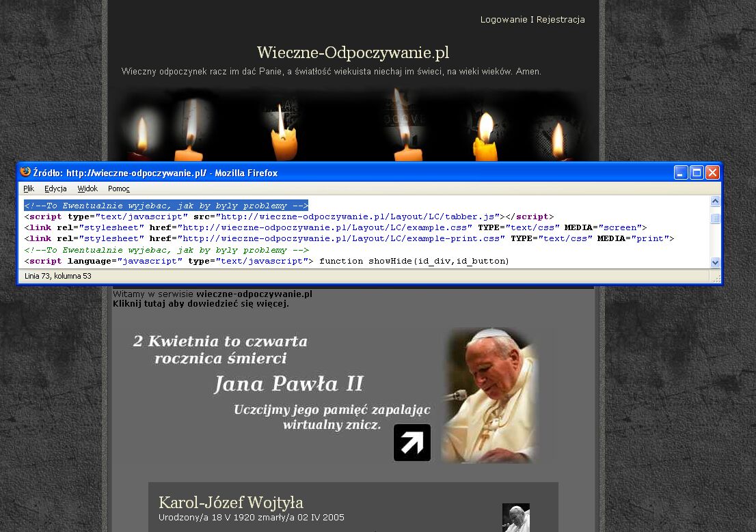Open the Pomoc menu

pyautogui.click(x=118, y=188)
